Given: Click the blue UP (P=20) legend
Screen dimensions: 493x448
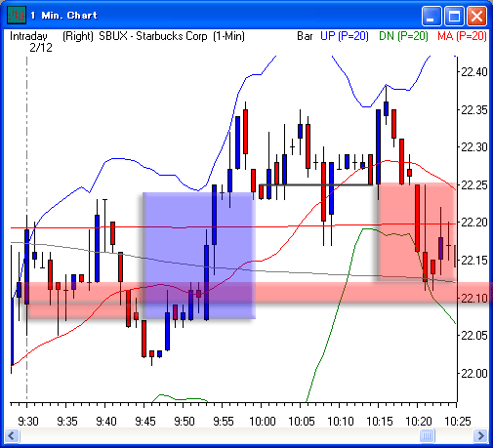Looking at the screenshot, I should 345,36.
